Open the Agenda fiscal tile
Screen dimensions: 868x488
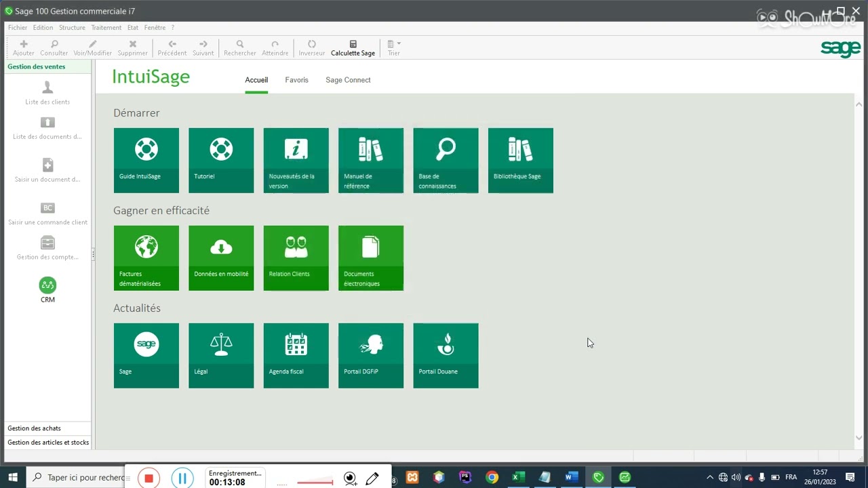point(296,356)
